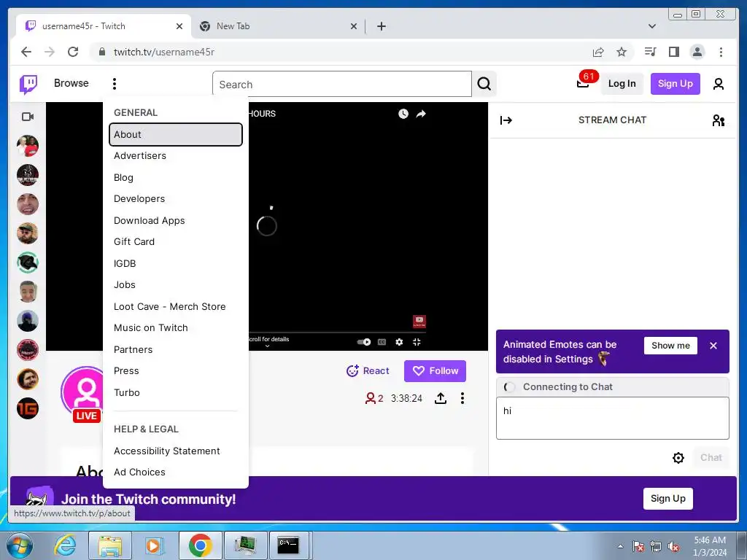The image size is (747, 560).
Task: Click the chat message input containing hi
Action: coord(612,418)
